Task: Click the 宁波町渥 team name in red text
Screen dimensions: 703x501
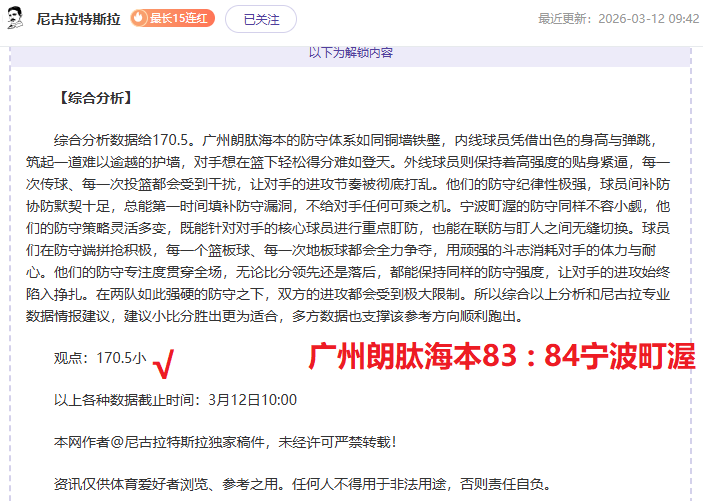Action: click(639, 358)
